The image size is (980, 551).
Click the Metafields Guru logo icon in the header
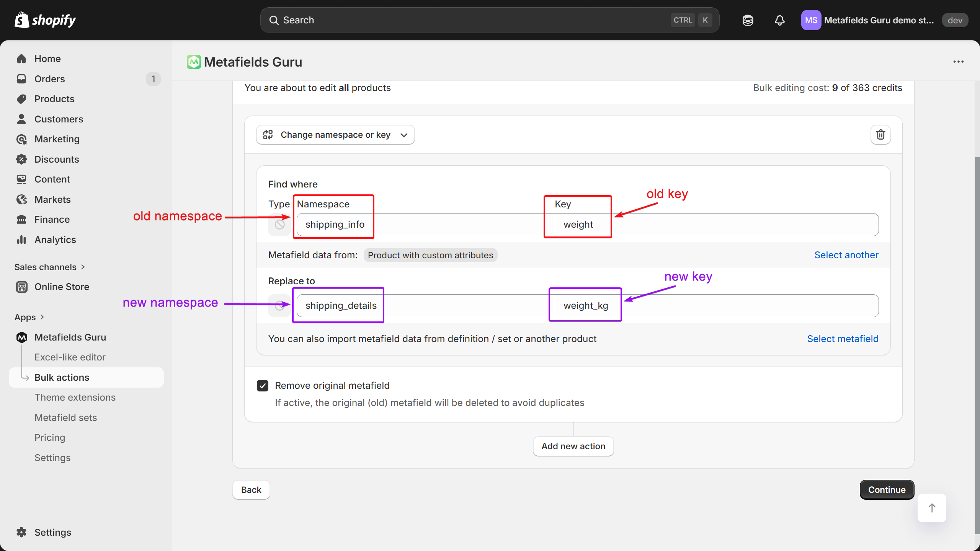194,62
